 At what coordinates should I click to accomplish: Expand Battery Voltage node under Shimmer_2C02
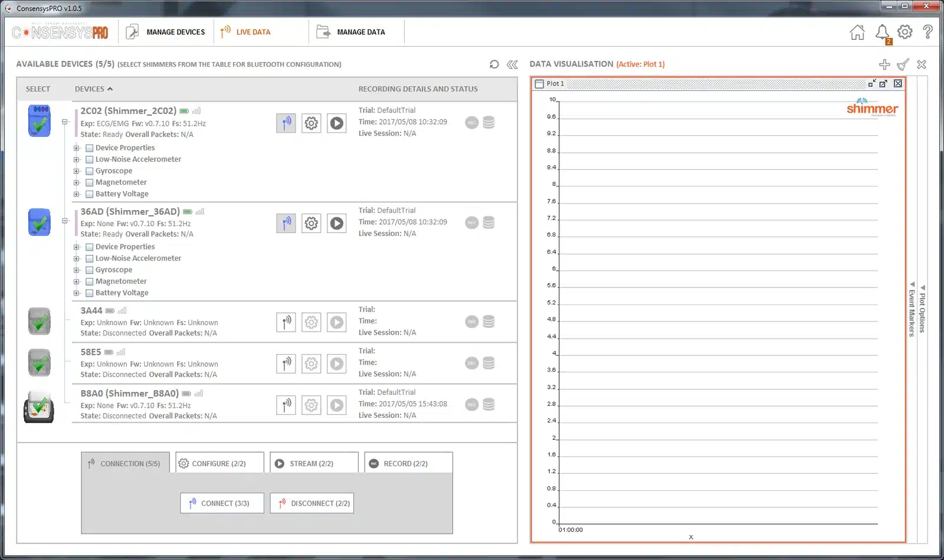pos(76,194)
